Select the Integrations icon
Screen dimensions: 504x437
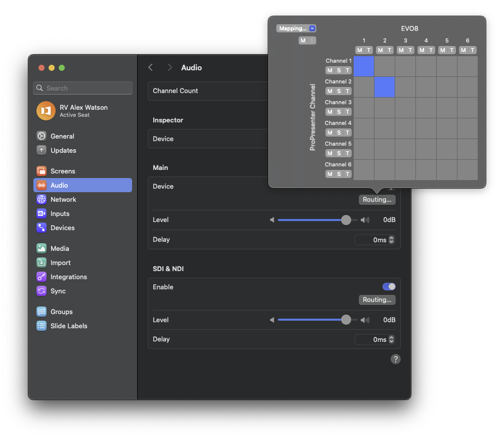tap(41, 277)
